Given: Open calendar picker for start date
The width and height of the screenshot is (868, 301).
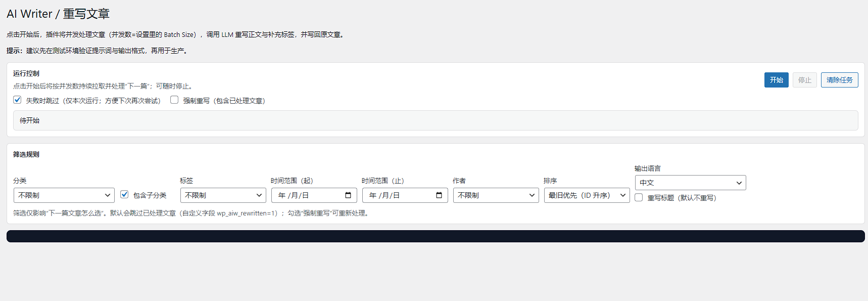Looking at the screenshot, I should 348,195.
